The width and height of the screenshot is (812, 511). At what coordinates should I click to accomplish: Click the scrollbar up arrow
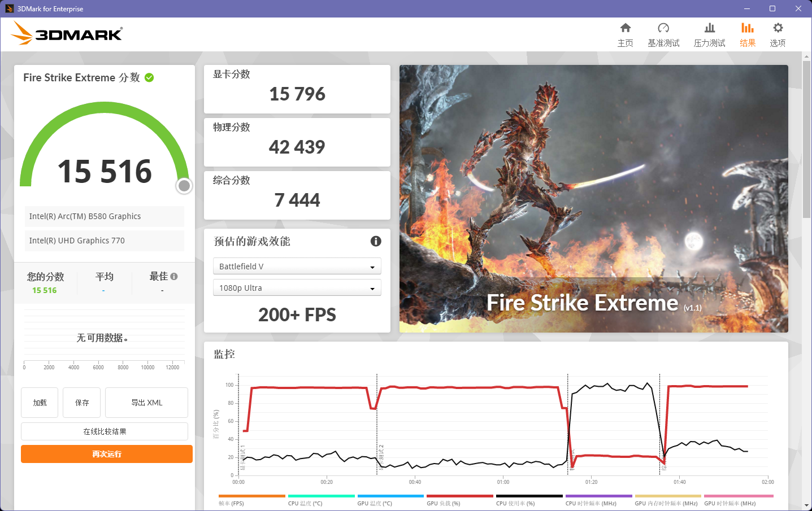click(x=806, y=56)
